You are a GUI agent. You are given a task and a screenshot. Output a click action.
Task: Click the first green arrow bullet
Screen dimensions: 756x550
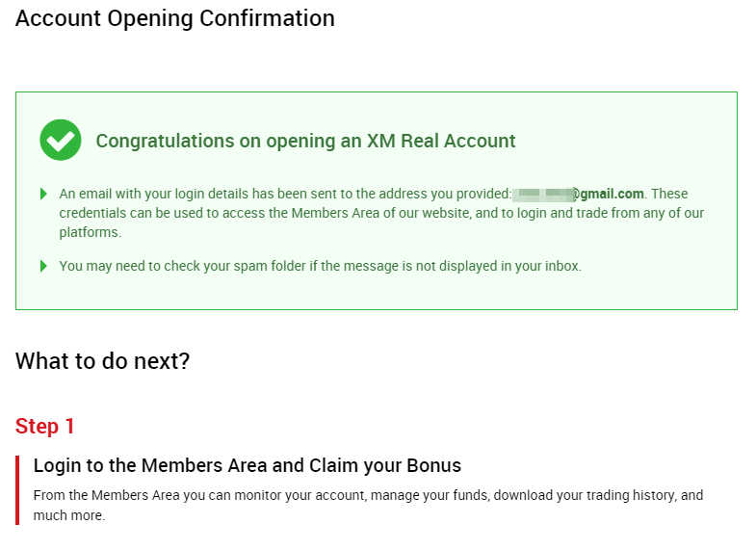point(43,194)
